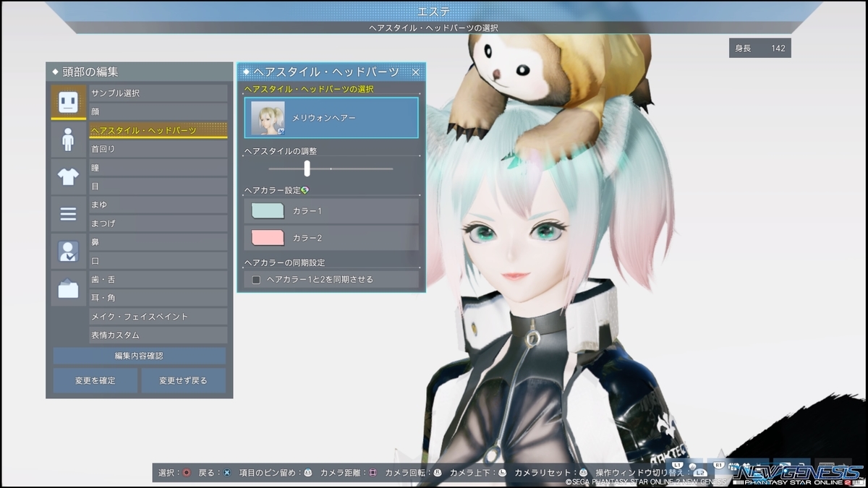Click the 編集内容確認 button
The width and height of the screenshot is (868, 488).
139,356
